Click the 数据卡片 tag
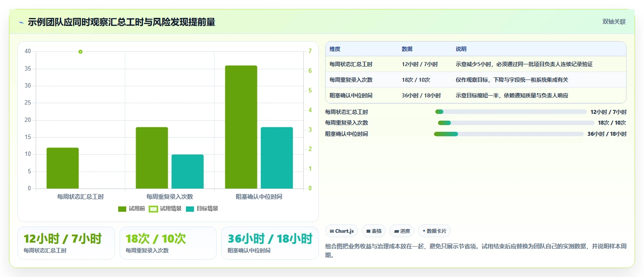 pyautogui.click(x=434, y=231)
